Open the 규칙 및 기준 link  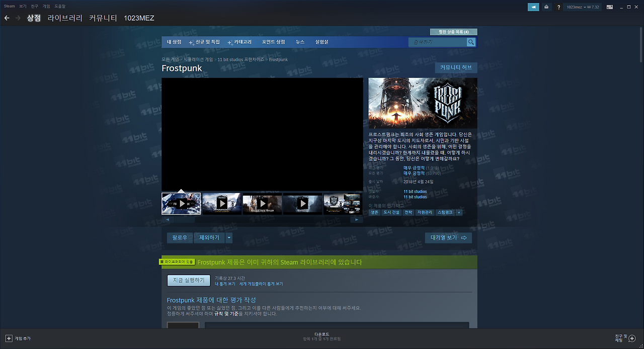pyautogui.click(x=226, y=314)
